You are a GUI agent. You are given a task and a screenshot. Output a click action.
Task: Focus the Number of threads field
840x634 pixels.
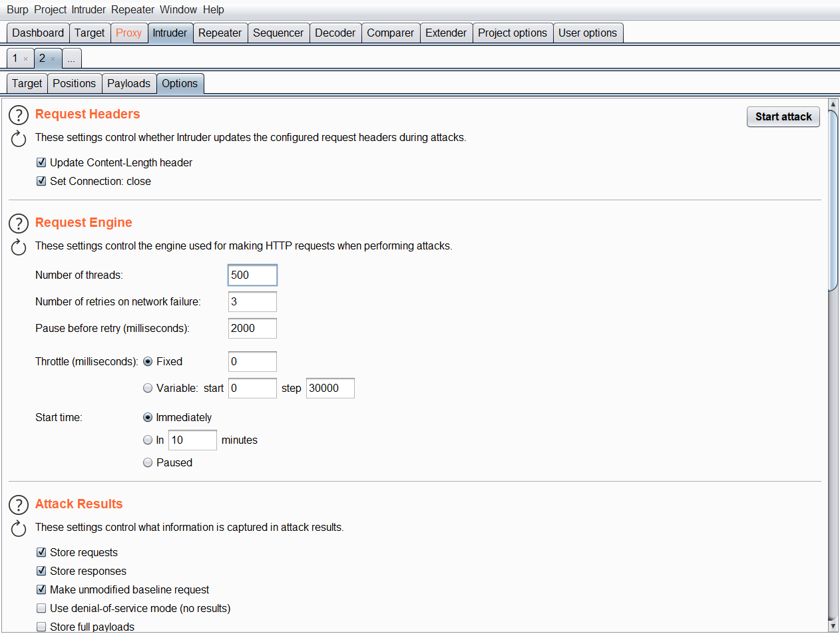point(252,275)
